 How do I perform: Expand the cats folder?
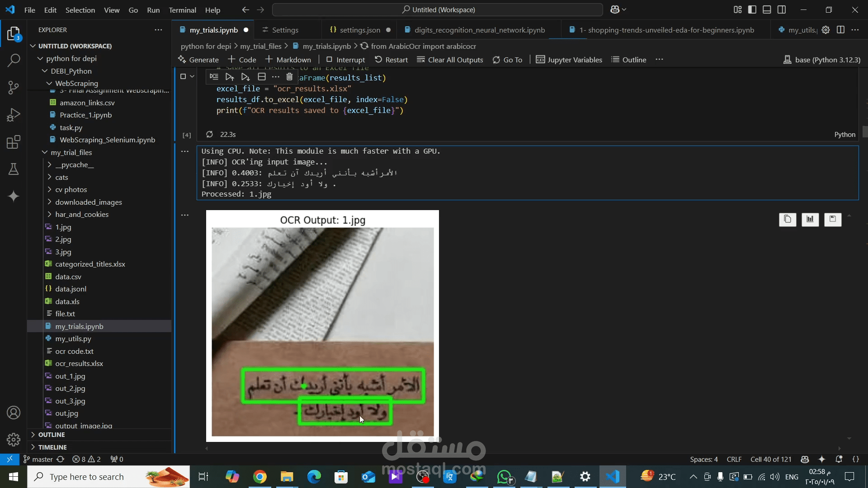coord(61,177)
